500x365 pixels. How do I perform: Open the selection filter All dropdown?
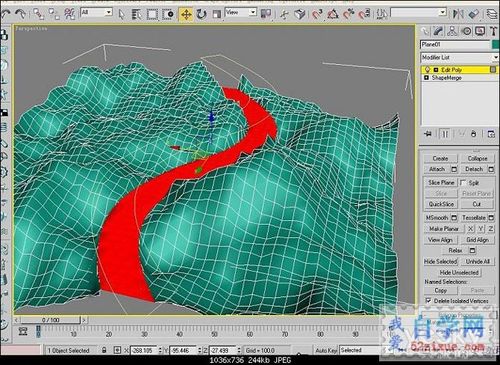click(96, 13)
